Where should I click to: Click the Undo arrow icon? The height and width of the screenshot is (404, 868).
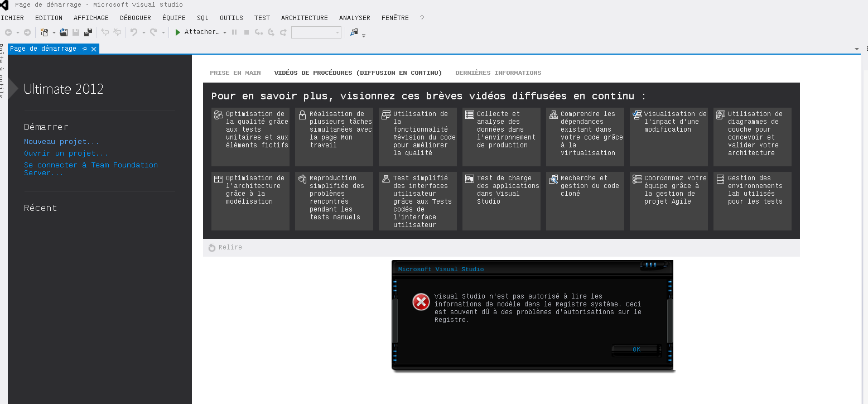[133, 32]
